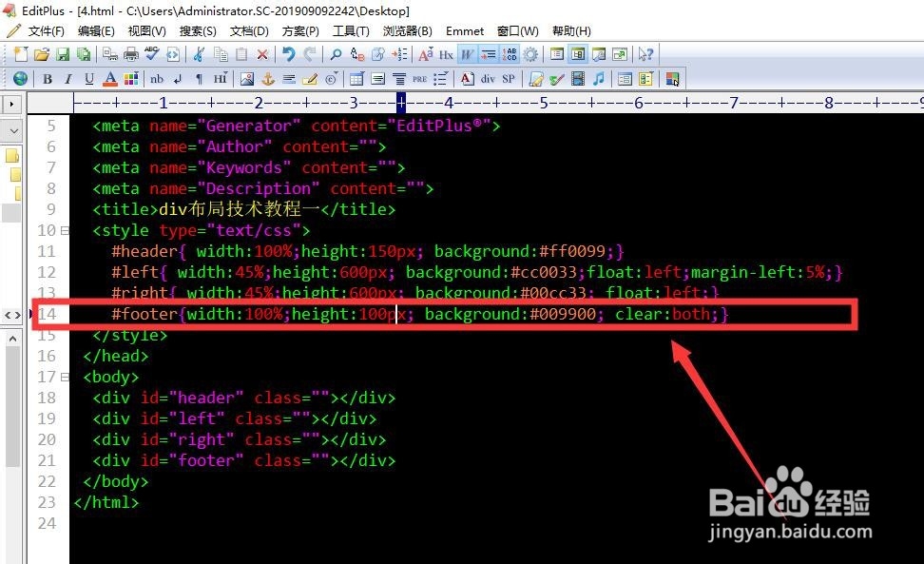This screenshot has height=564, width=924.
Task: Open the list tag dropdown
Action: click(x=441, y=78)
